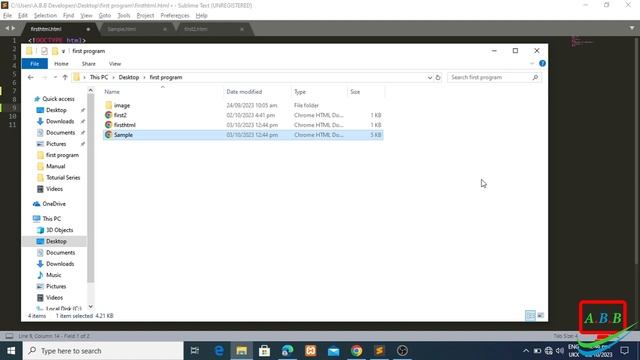640x360 pixels.
Task: Open Toturial Series folder in sidebar
Action: pyautogui.click(x=63, y=178)
